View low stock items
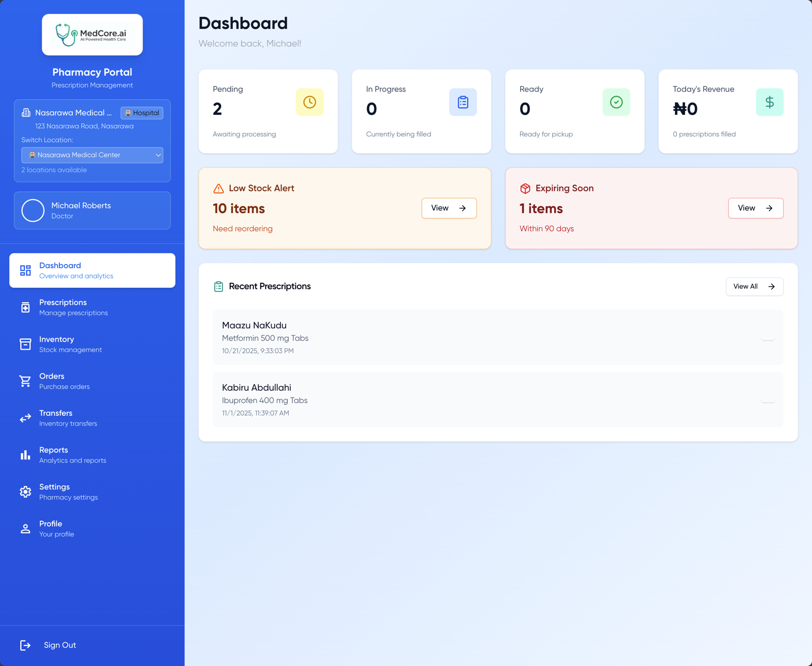Viewport: 812px width, 666px height. pyautogui.click(x=449, y=208)
